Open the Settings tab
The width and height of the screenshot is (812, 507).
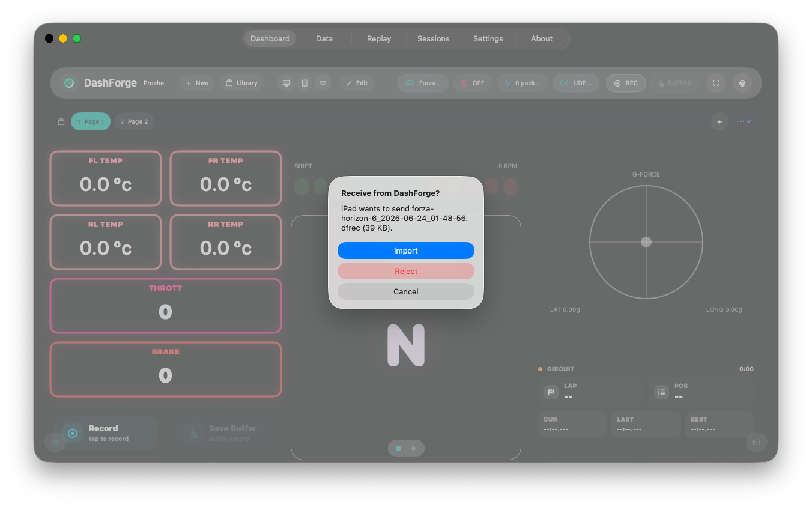tap(488, 38)
